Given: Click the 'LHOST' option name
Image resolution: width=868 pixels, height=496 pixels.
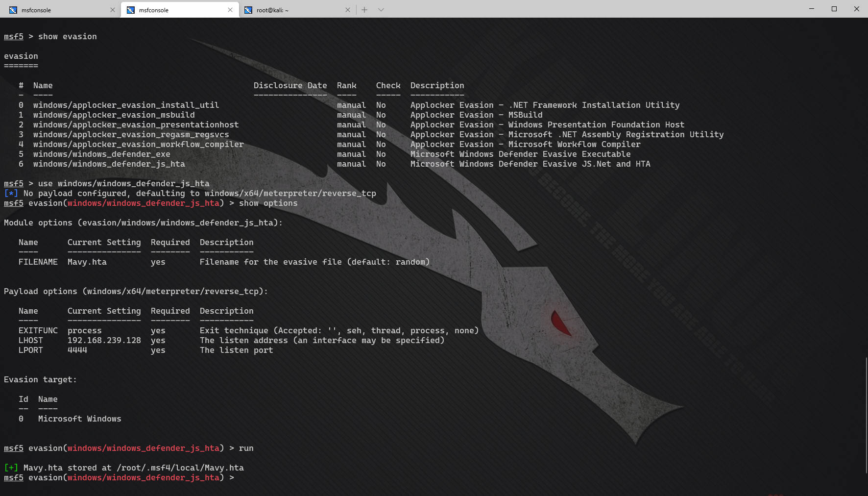Looking at the screenshot, I should pos(30,341).
